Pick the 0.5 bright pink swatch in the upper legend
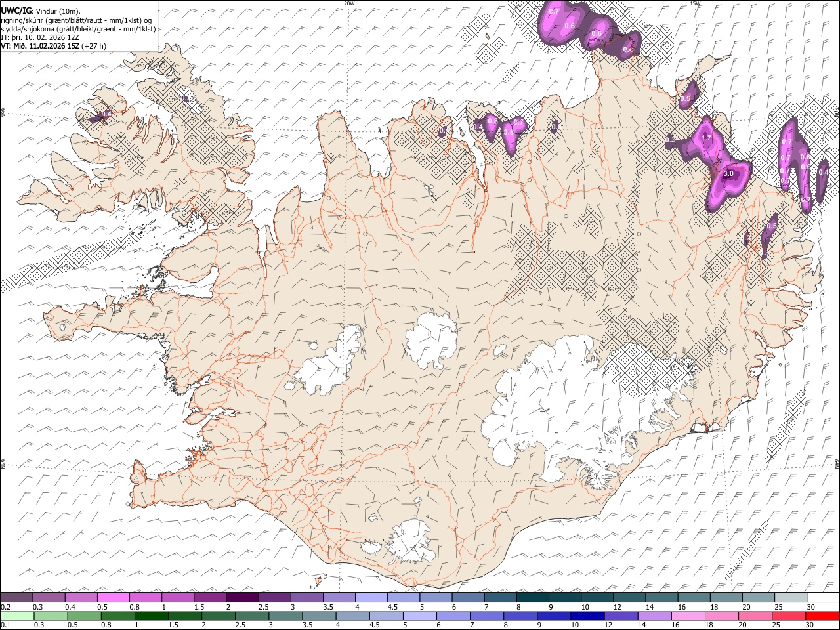840x630 pixels. click(113, 597)
